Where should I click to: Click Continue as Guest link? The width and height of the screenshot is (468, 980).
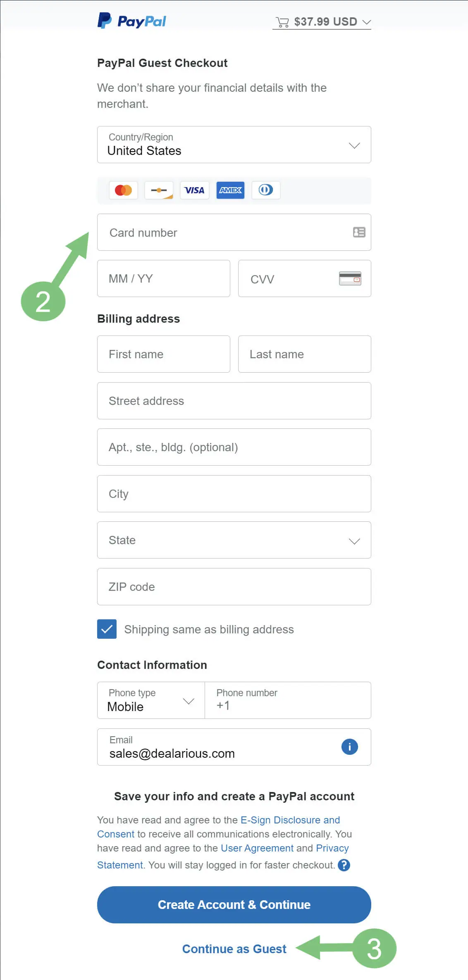click(234, 949)
